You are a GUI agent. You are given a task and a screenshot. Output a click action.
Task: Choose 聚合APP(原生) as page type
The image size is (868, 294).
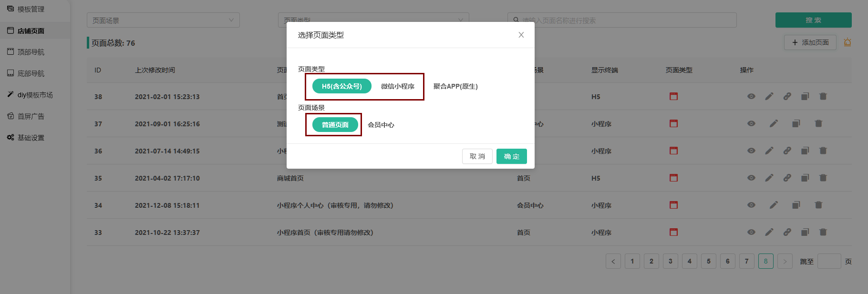pos(455,86)
